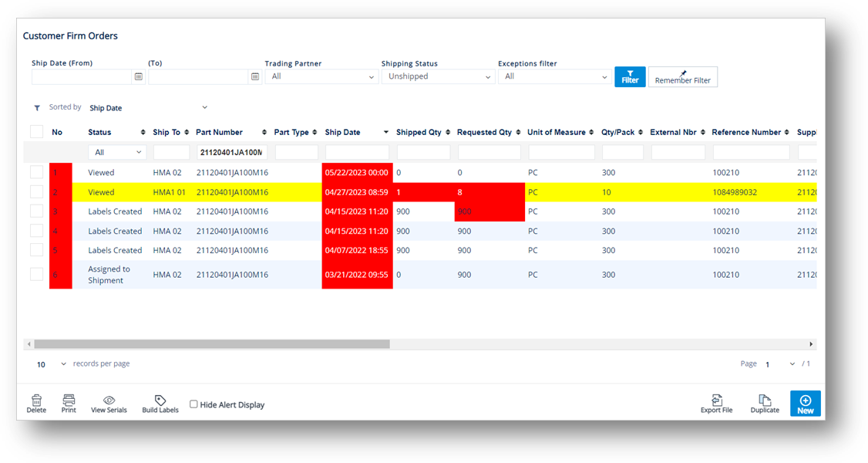The width and height of the screenshot is (868, 463).
Task: Click reference number 1084989032
Action: coord(735,192)
